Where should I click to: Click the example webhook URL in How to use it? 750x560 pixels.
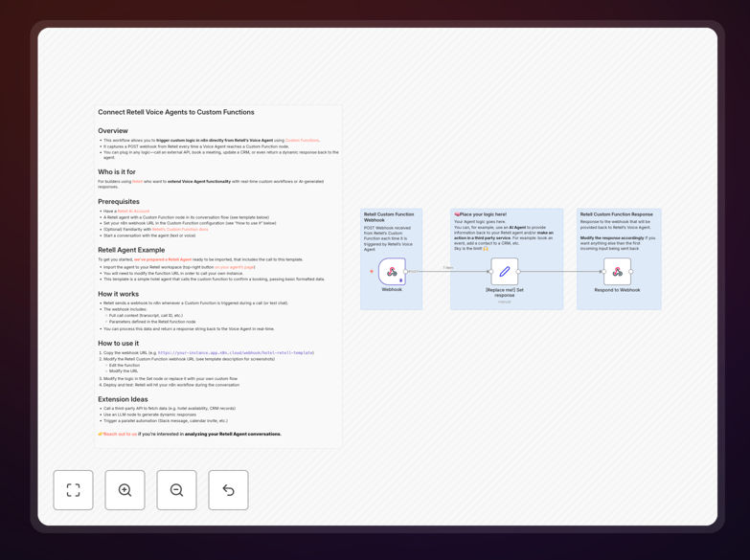point(236,352)
